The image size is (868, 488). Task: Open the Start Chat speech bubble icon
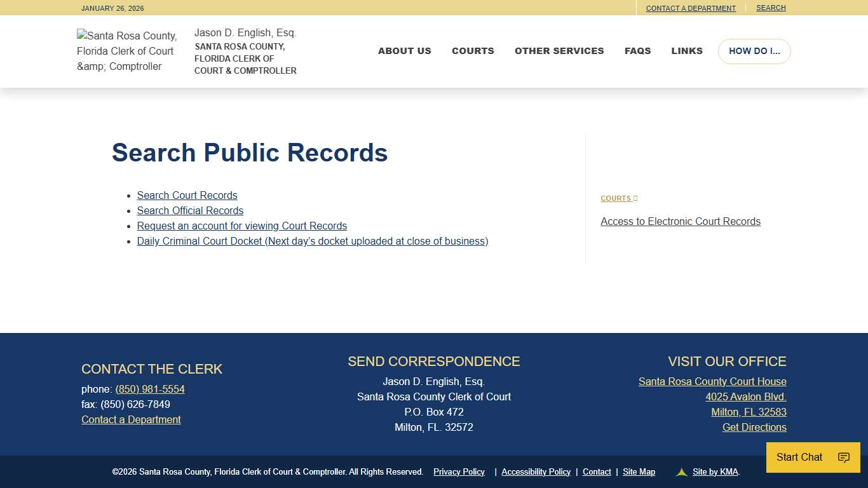pyautogui.click(x=843, y=457)
